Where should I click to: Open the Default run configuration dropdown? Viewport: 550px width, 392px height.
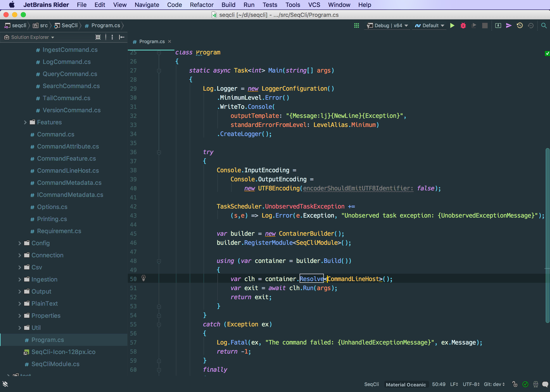[429, 26]
